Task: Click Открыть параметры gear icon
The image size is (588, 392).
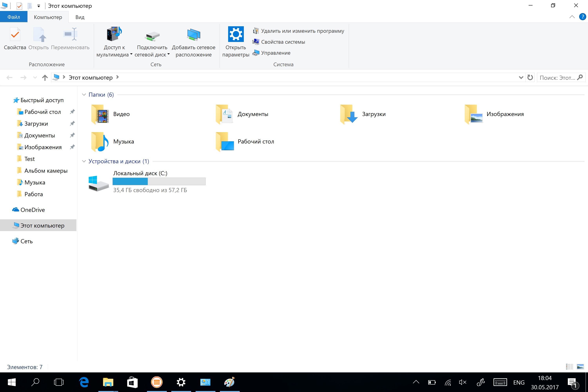Action: click(x=236, y=34)
